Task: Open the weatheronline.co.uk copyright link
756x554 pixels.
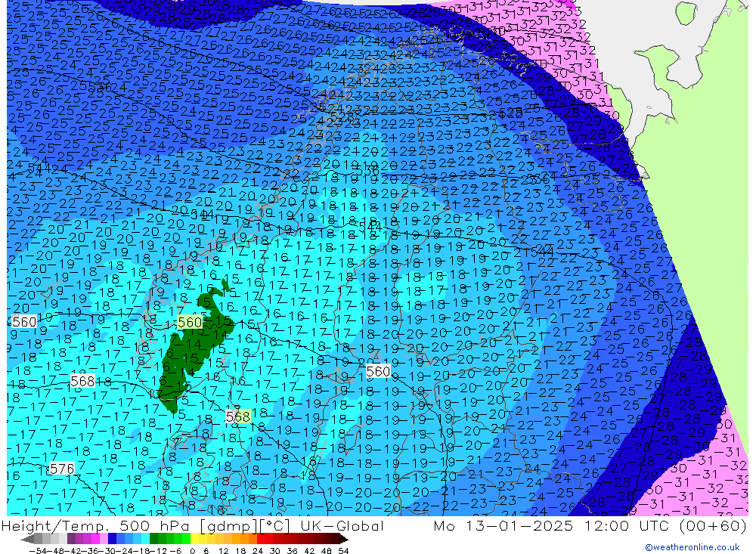Action: [692, 546]
